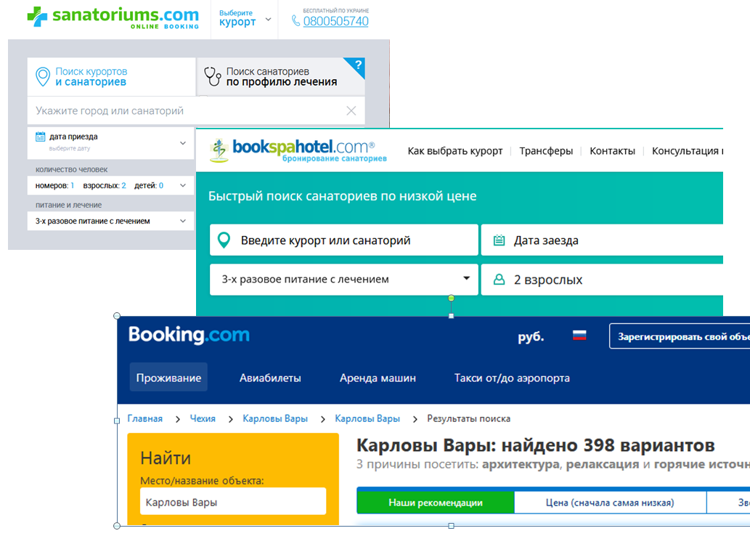Image resolution: width=750 pixels, height=560 pixels.
Task: Go to Чехия breadcrumb
Action: [x=203, y=419]
